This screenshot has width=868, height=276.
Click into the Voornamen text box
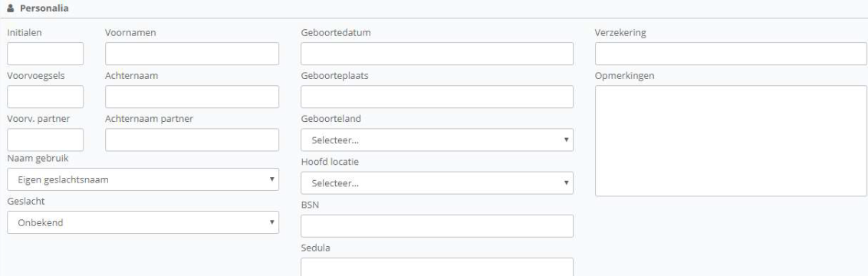[x=192, y=54]
